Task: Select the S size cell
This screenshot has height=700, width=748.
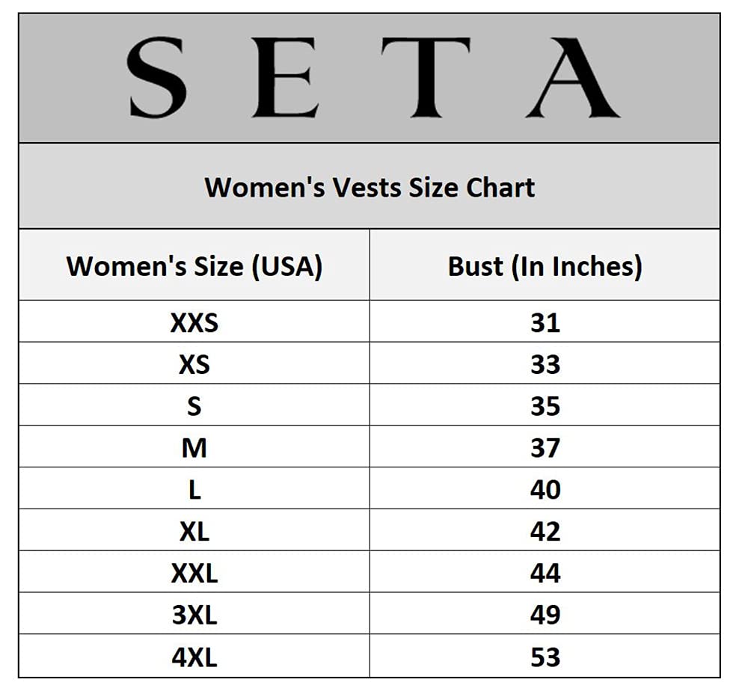Action: (x=194, y=406)
